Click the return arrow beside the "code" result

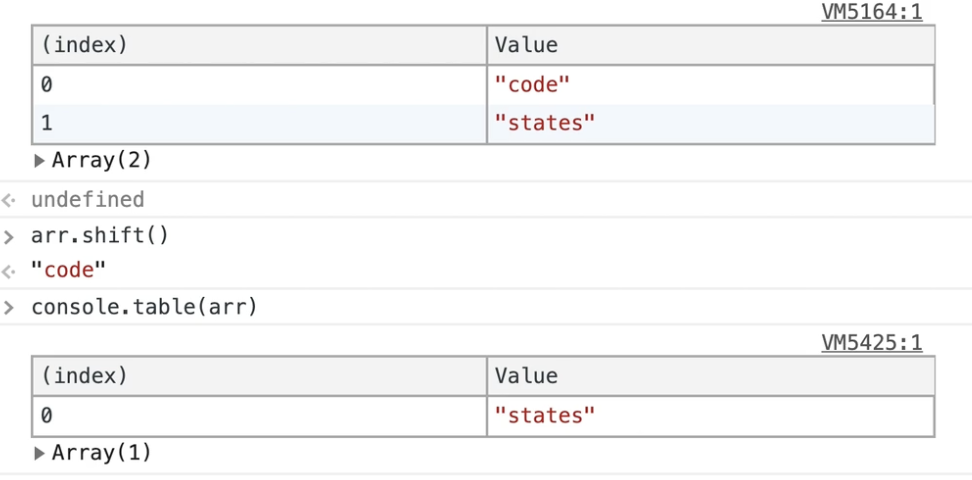point(10,271)
